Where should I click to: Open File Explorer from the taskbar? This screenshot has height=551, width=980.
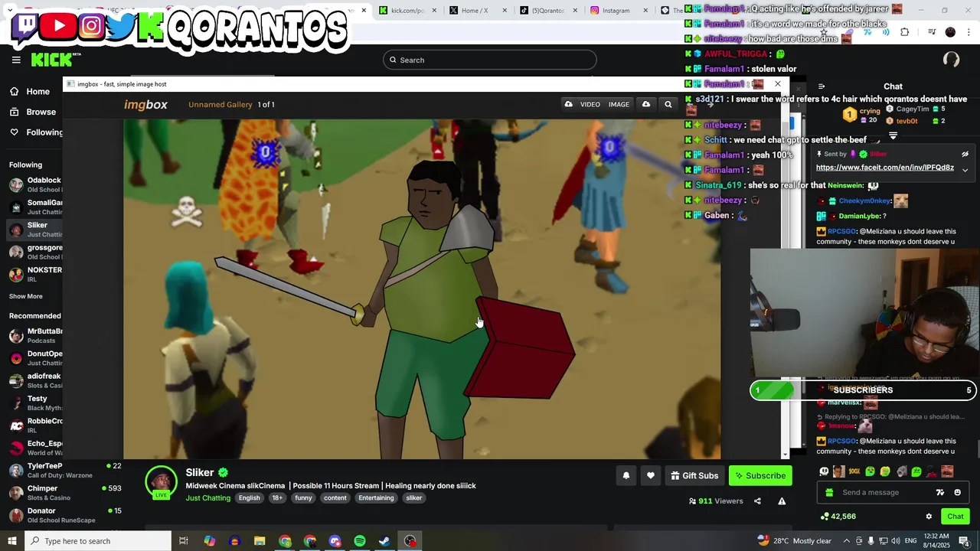[x=260, y=541]
